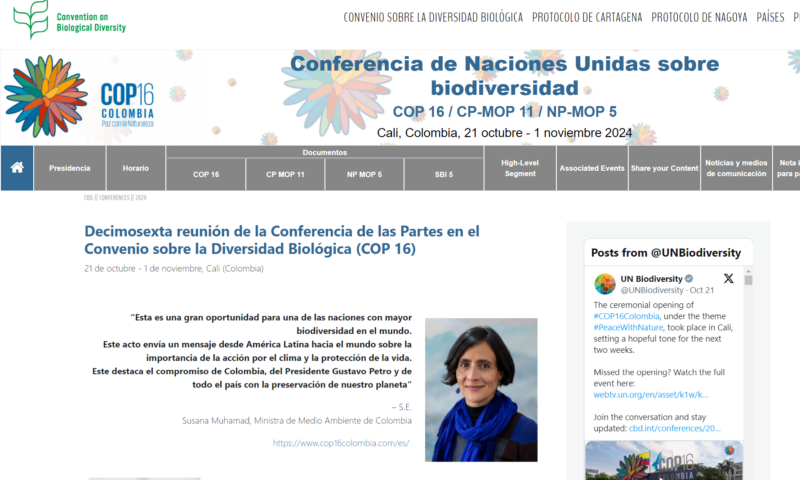Select the Horario tab

(136, 168)
